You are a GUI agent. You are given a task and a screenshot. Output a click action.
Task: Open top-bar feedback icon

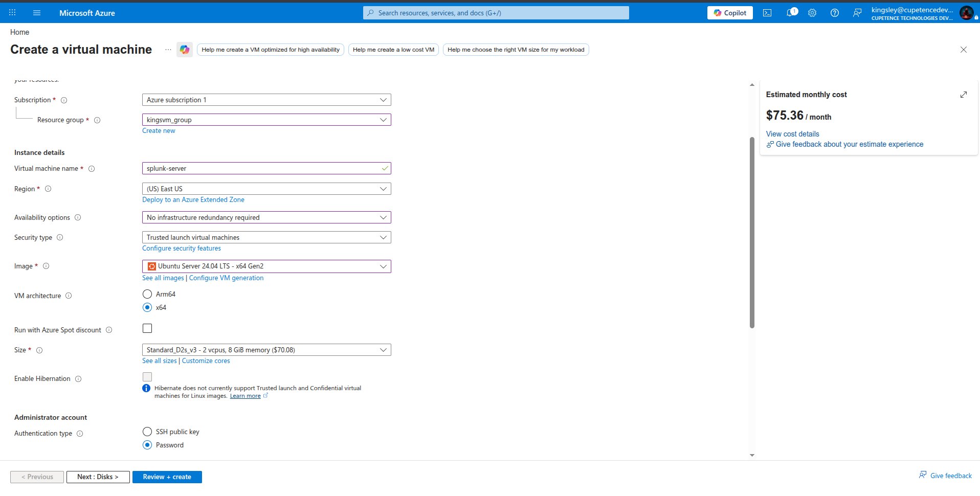click(x=857, y=13)
